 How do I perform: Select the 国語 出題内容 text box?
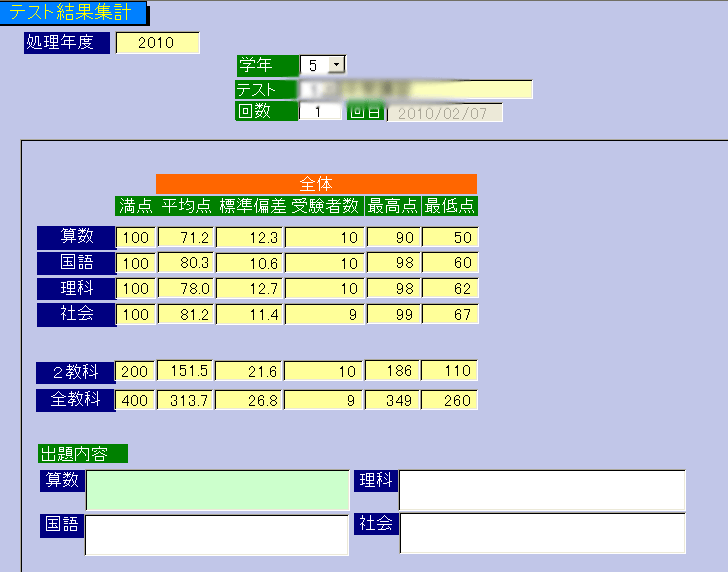[217, 535]
